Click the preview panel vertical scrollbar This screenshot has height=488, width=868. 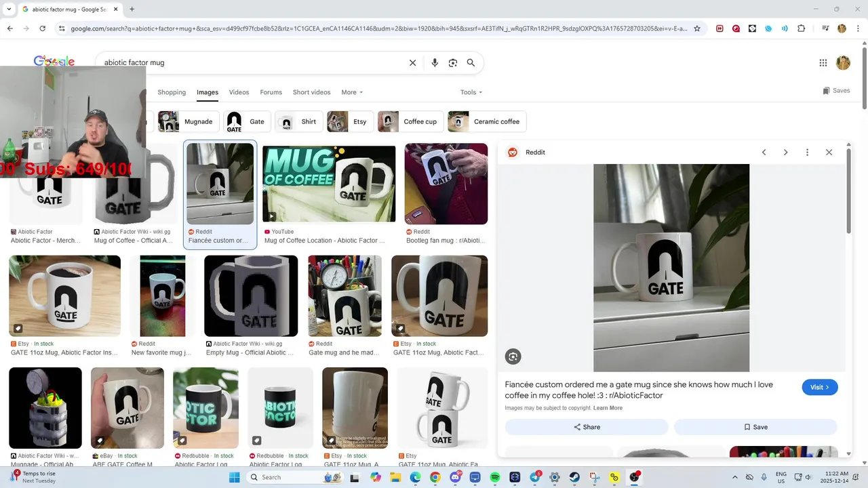coord(848,190)
